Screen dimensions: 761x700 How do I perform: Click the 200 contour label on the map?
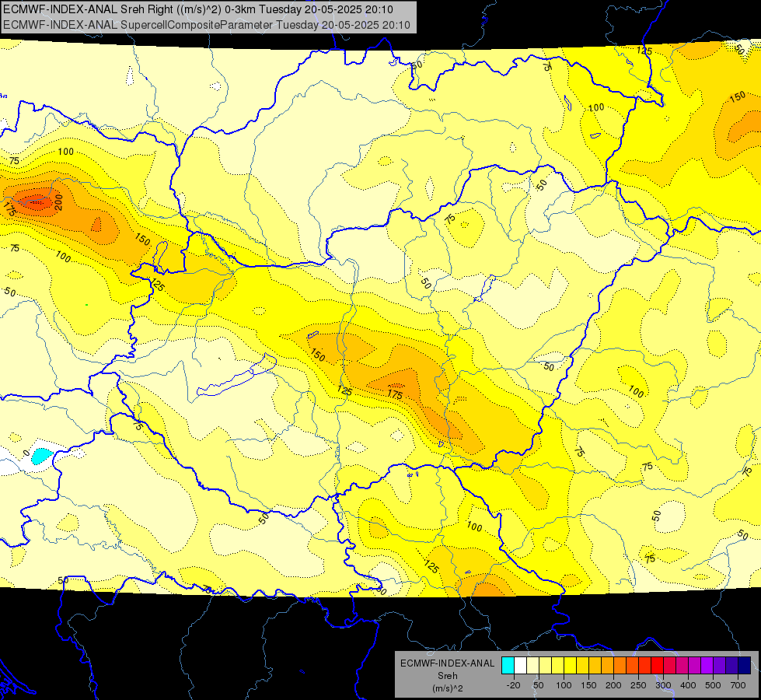click(x=59, y=201)
